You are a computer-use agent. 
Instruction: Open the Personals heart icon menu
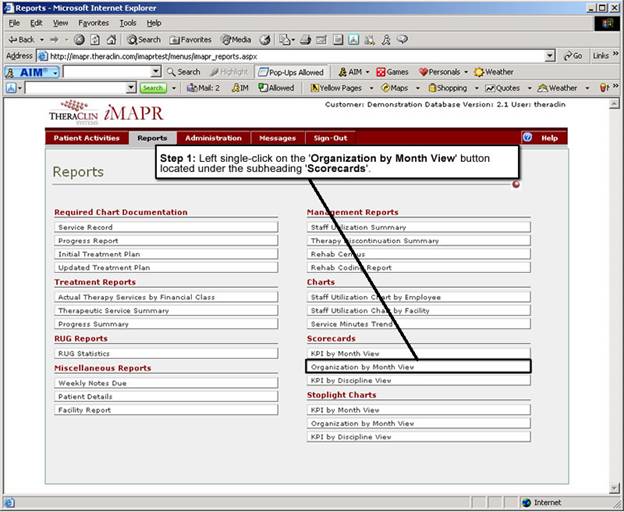(x=443, y=72)
